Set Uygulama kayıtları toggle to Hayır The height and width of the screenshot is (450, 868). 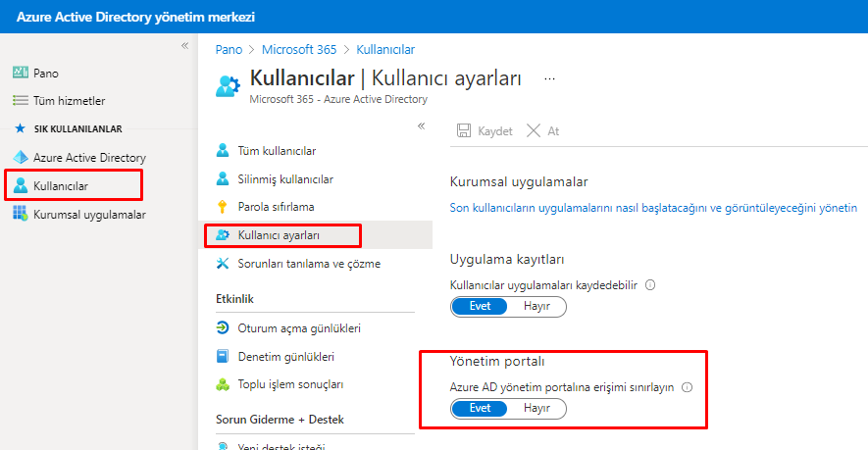[x=536, y=306]
